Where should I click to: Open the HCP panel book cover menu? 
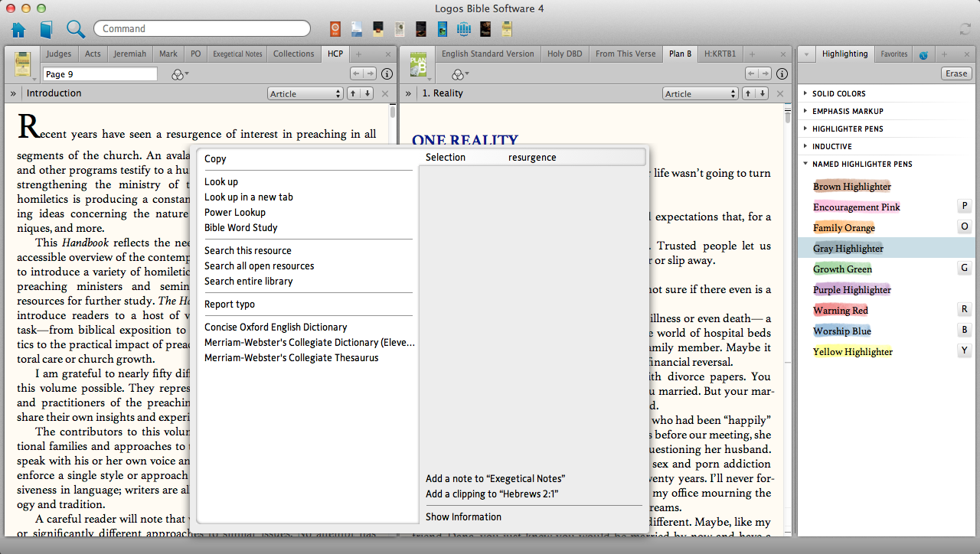[24, 64]
